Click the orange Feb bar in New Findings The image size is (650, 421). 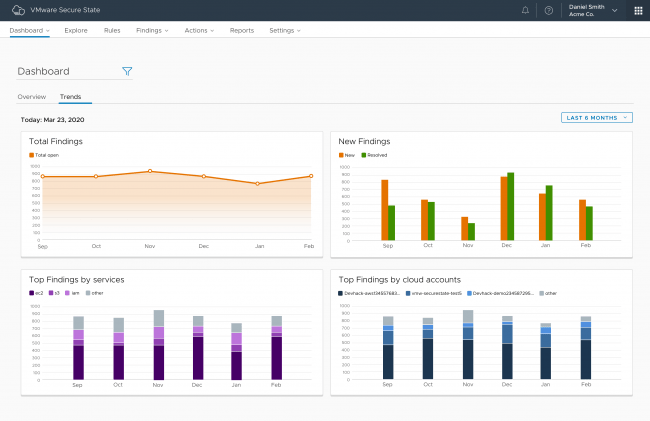[x=582, y=220]
